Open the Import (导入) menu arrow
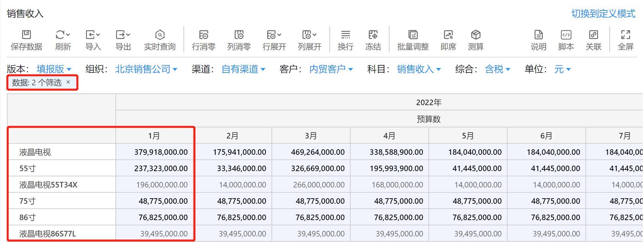This screenshot has height=242, width=644. click(98, 35)
